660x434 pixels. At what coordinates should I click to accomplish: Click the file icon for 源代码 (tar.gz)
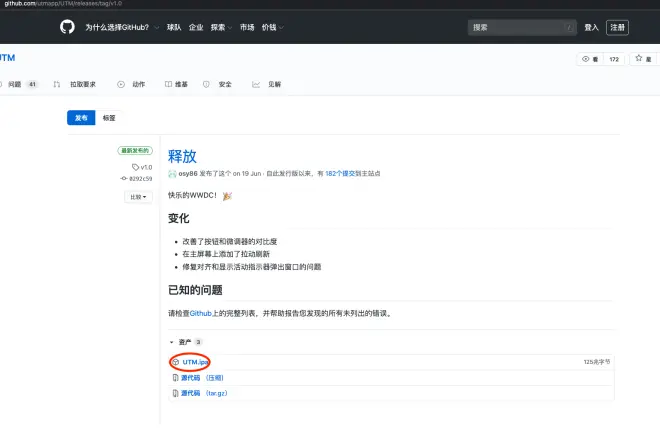point(175,393)
